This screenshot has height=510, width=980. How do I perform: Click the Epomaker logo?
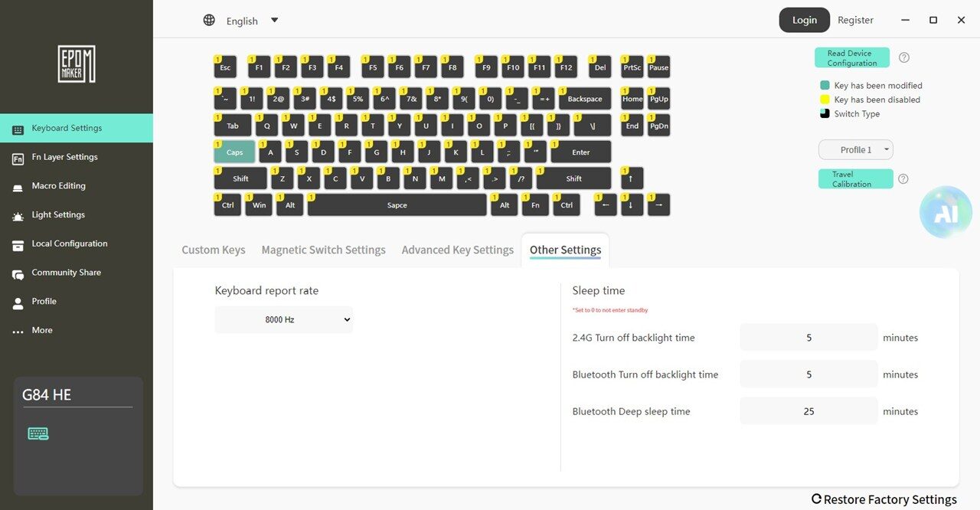[77, 64]
